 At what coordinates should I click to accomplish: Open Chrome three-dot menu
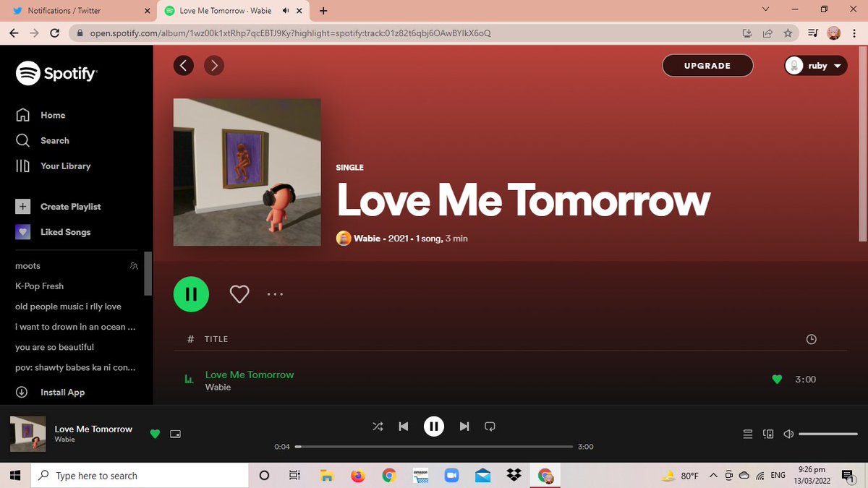click(x=856, y=33)
